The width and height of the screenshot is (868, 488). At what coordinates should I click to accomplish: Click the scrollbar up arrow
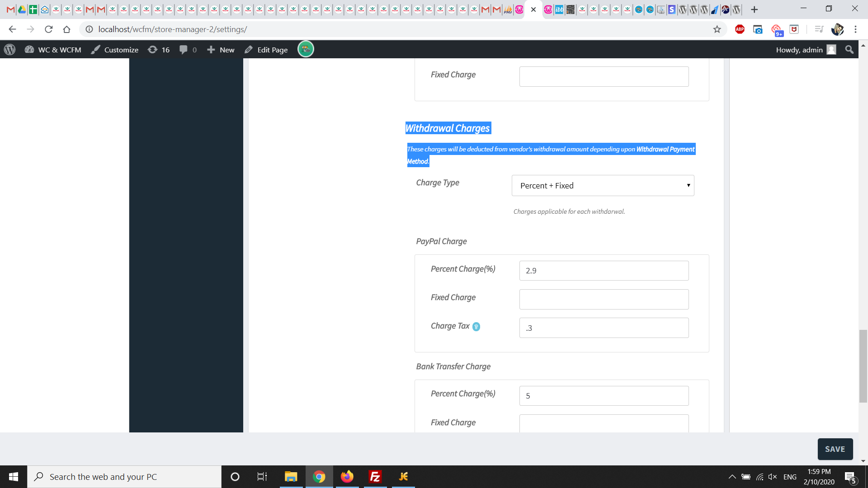tap(863, 46)
